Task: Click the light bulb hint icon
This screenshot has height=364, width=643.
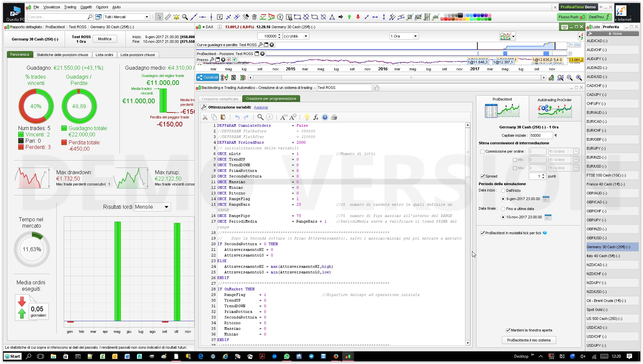Action: coord(307,117)
